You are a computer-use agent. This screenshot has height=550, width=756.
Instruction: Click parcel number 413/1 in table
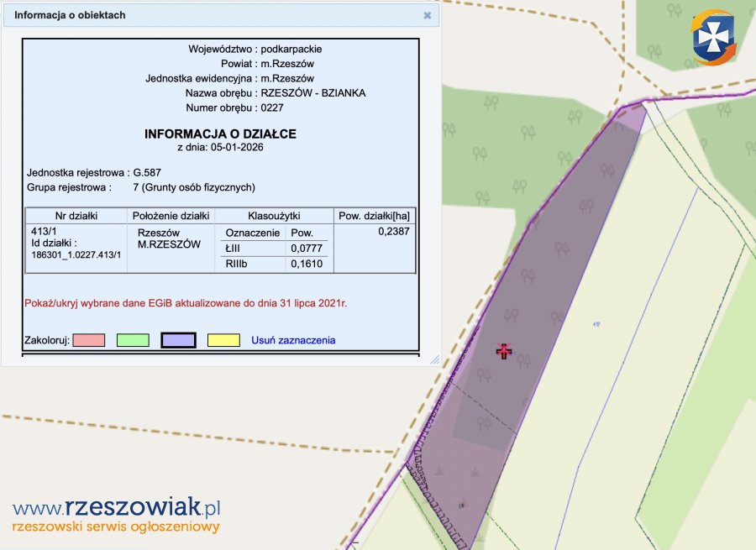[42, 231]
